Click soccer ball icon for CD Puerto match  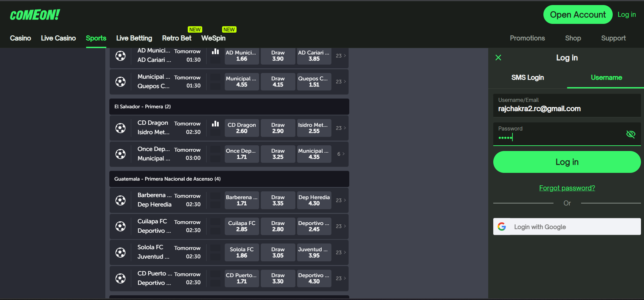120,278
